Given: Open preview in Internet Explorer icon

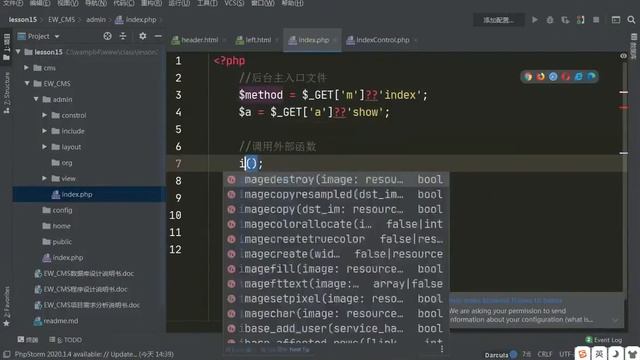Looking at the screenshot, I should coord(578,76).
